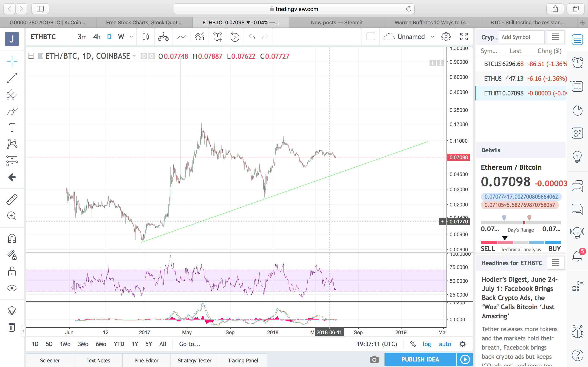588x367 pixels.
Task: Toggle auto scale on price axis
Action: [445, 344]
